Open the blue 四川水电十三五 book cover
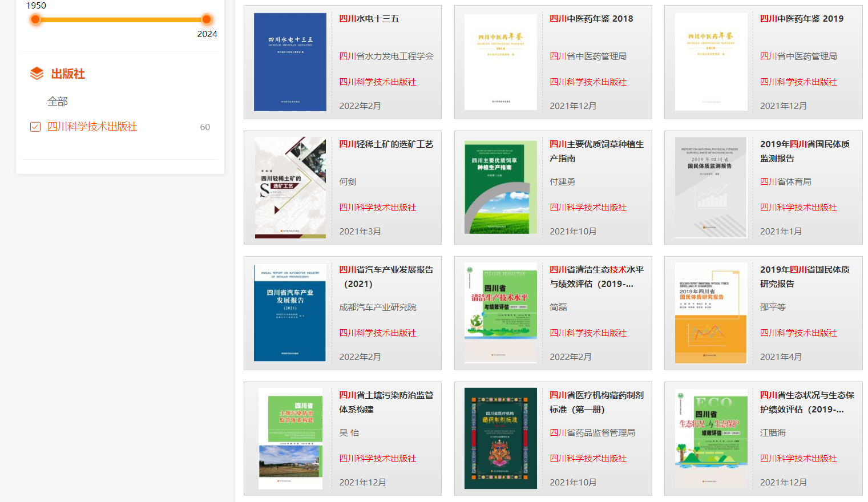This screenshot has width=868, height=502. [x=290, y=62]
